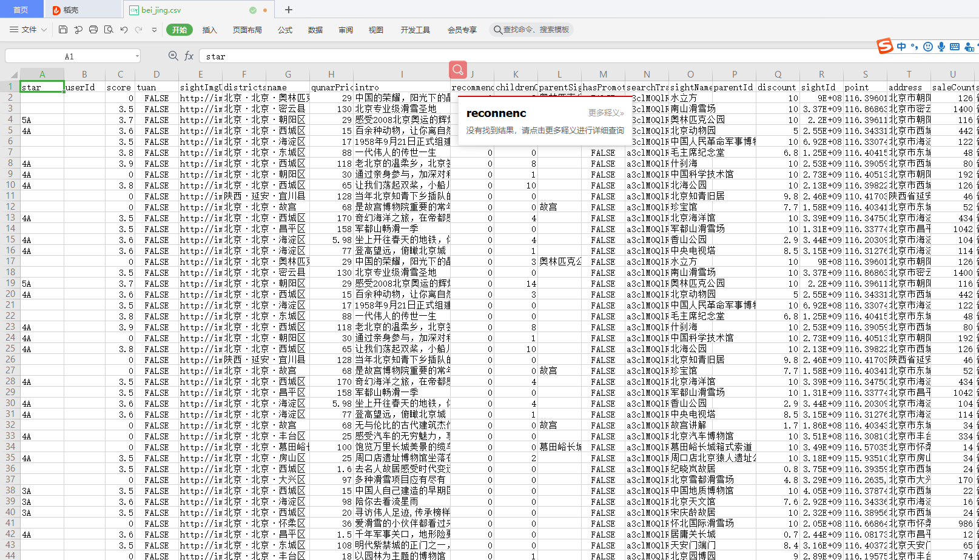Toggle the punctuation mode icon
Screen dimensions: 979x560
914,47
